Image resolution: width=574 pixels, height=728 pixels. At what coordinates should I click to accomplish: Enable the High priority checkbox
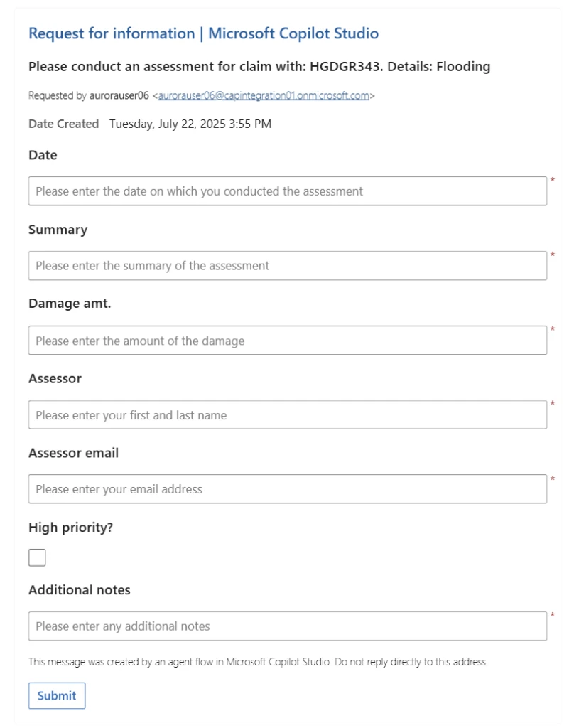(x=36, y=557)
